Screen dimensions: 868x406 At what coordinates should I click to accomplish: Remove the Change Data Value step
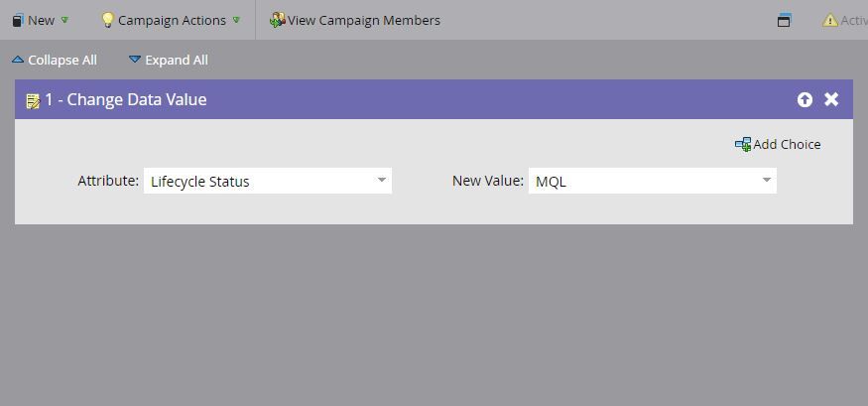point(831,99)
